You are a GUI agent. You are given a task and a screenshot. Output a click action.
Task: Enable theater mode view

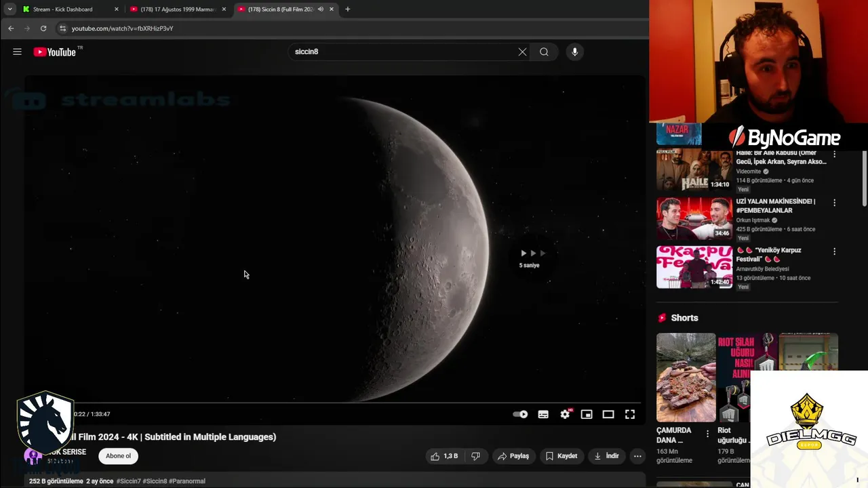[608, 414]
